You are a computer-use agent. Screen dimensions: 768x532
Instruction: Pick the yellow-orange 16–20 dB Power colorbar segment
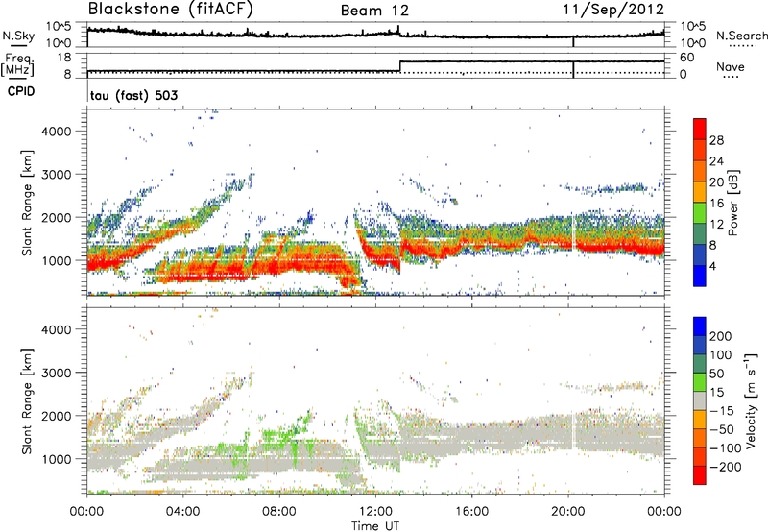(x=700, y=192)
